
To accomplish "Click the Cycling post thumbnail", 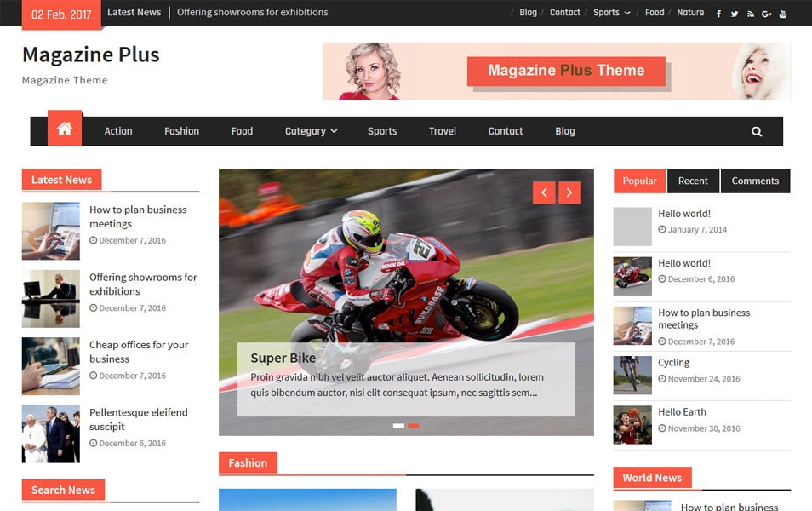I will coord(632,376).
